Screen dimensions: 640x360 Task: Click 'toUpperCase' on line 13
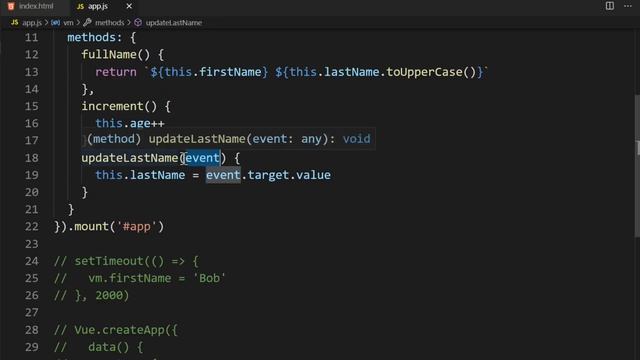point(424,72)
